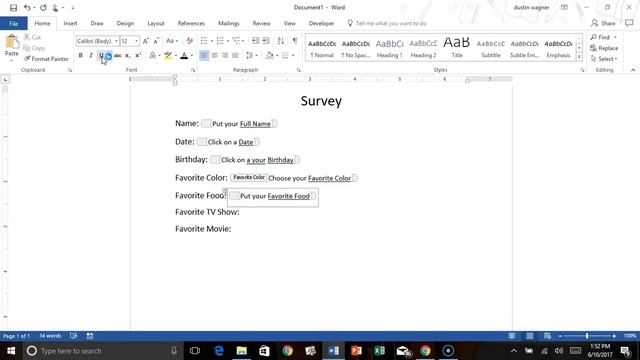Zoom in with the plus button
This screenshot has width=640, height=360.
pyautogui.click(x=614, y=336)
